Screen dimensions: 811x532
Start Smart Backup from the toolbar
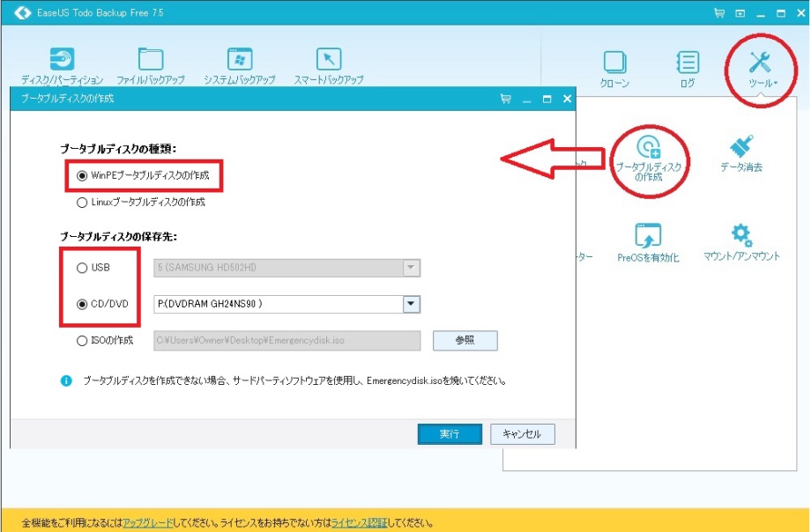point(328,60)
